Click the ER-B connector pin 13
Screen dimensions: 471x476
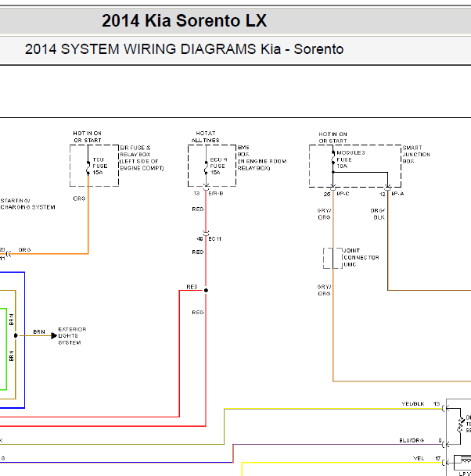click(205, 191)
